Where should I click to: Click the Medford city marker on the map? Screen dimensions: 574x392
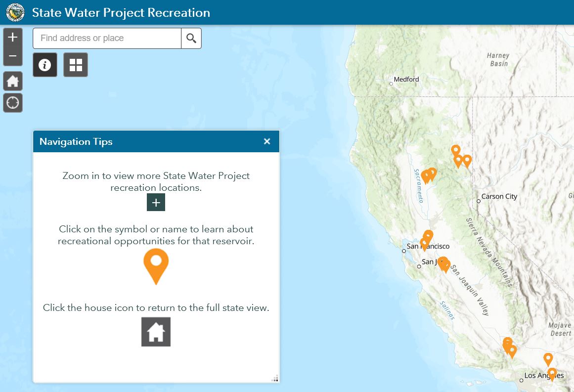[x=391, y=84]
